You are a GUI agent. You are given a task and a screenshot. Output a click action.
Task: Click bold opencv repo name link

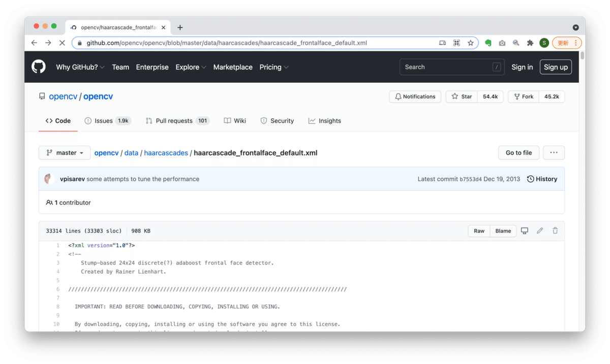[98, 96]
